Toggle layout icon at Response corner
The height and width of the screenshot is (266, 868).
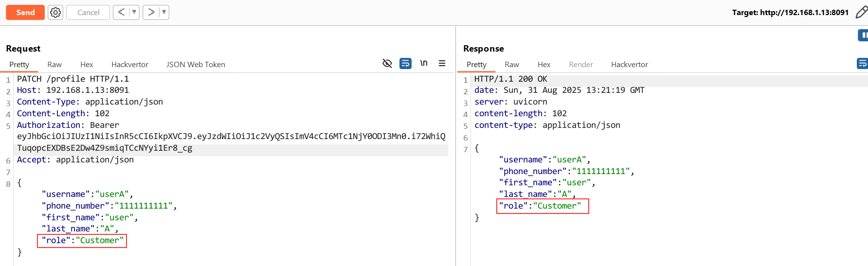tap(863, 35)
